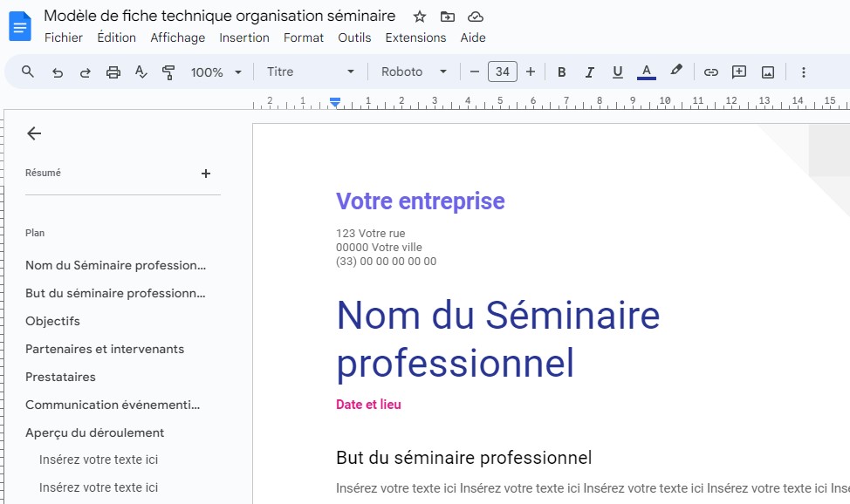Star this document

419,16
